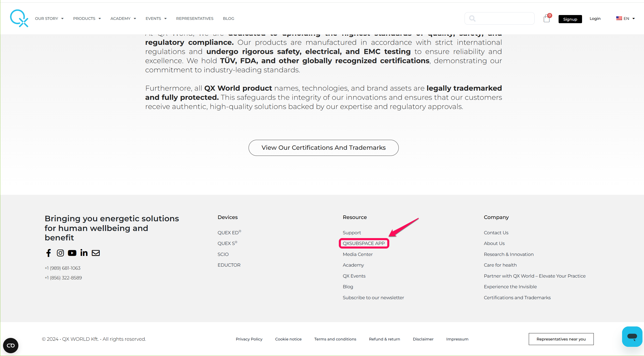Open the BLOG menu item

(228, 19)
